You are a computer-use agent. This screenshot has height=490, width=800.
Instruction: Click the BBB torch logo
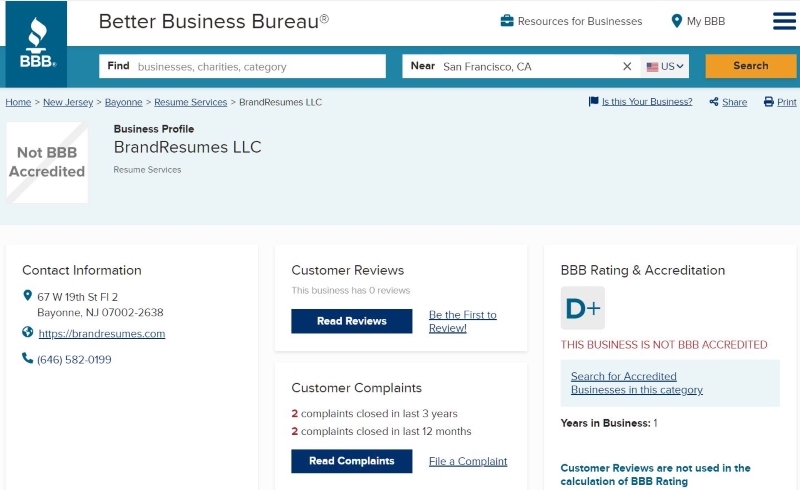click(36, 44)
